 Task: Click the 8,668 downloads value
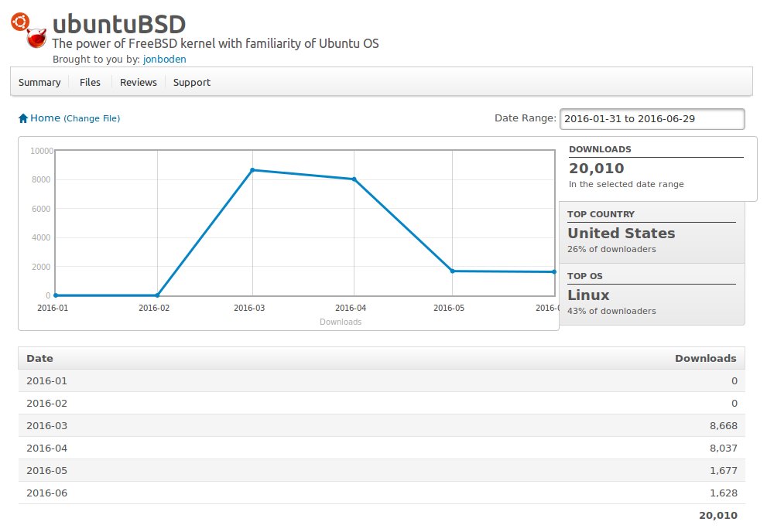[724, 425]
